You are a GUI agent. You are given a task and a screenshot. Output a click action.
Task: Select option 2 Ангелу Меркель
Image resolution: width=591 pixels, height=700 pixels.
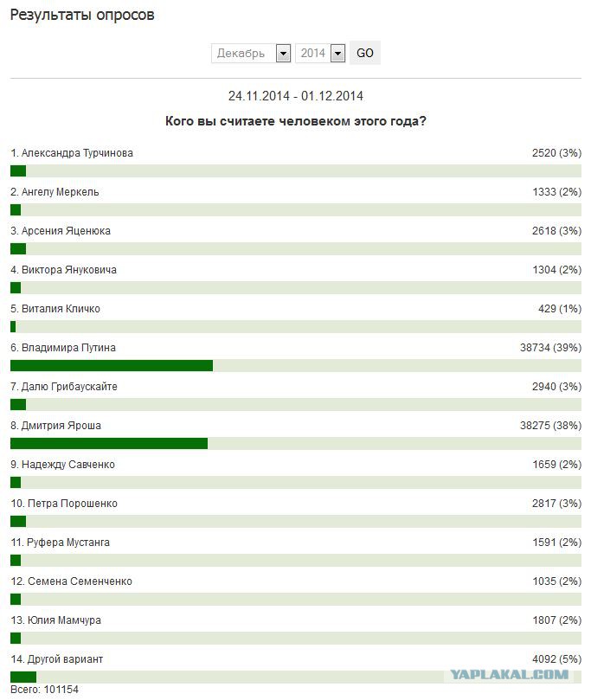pyautogui.click(x=55, y=192)
